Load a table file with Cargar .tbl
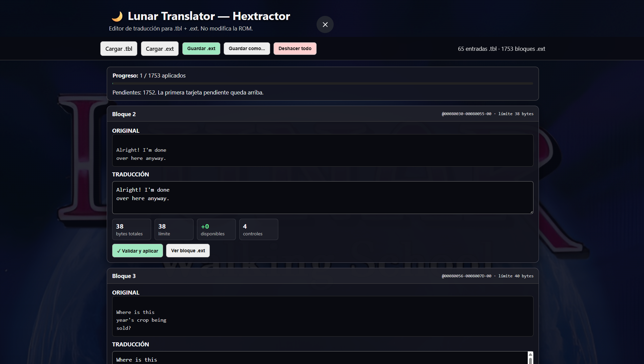 point(119,49)
